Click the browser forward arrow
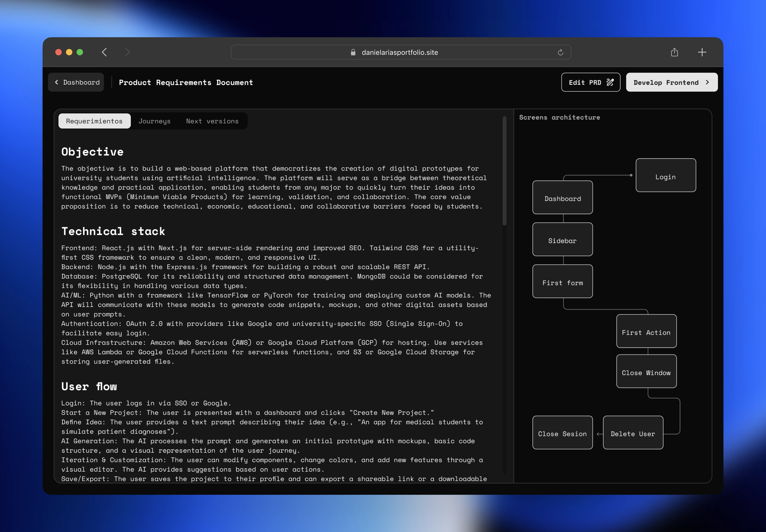 127,52
